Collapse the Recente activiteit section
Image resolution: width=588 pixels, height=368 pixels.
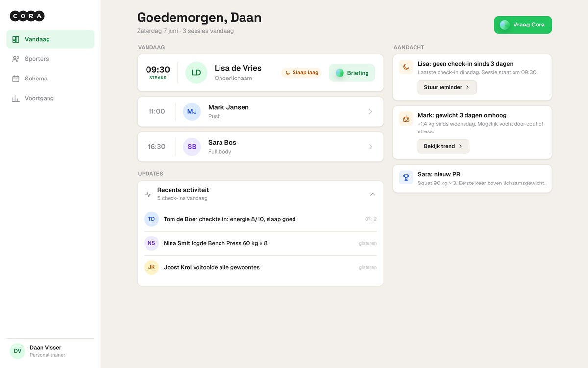coord(372,194)
